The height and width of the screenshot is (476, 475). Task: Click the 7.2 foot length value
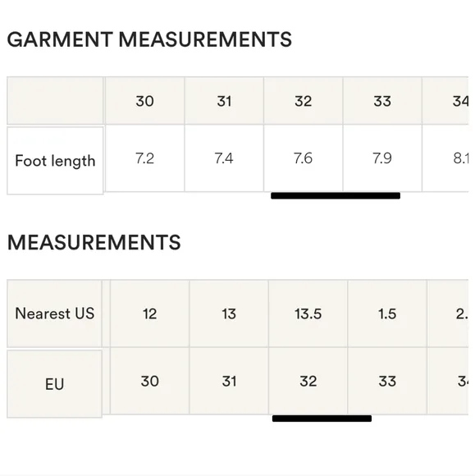tap(144, 158)
